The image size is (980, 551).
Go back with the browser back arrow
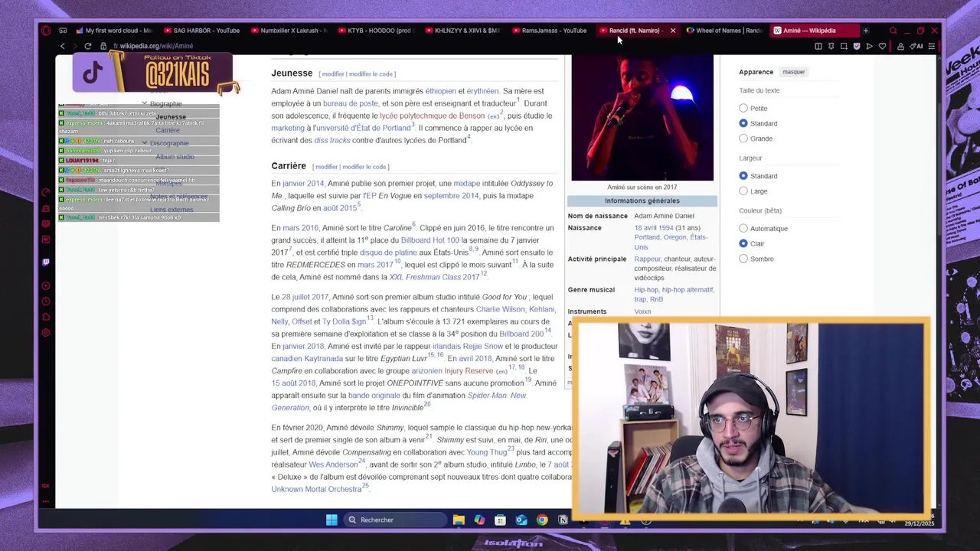tap(63, 46)
